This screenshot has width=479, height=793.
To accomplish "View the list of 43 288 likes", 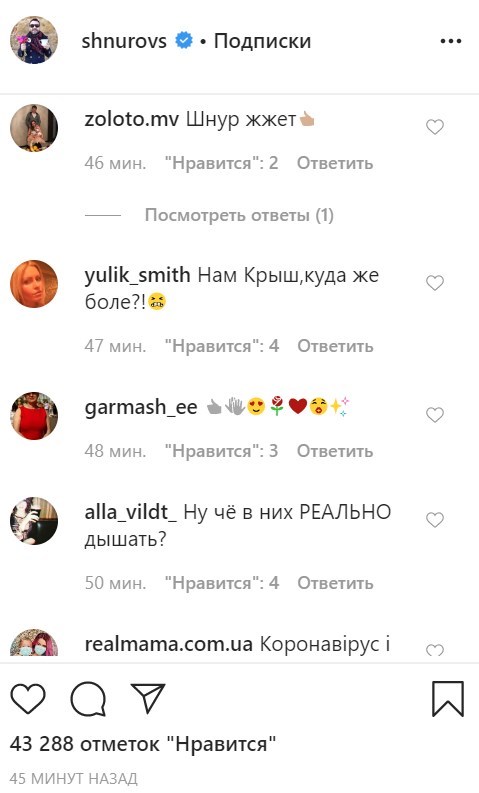I will pyautogui.click(x=143, y=744).
